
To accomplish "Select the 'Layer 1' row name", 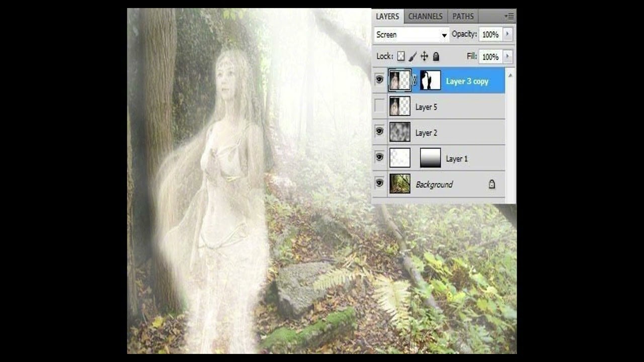I will tap(457, 159).
